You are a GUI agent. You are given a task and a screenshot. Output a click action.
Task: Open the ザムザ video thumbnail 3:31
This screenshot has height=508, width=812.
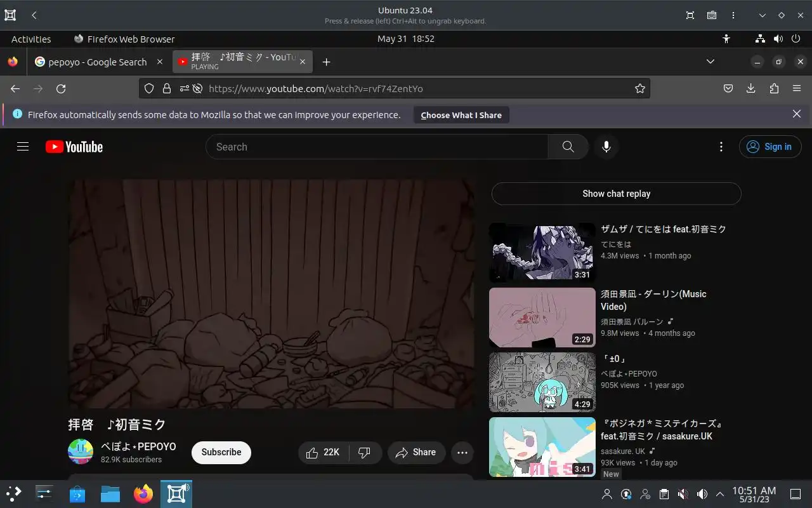(x=542, y=252)
